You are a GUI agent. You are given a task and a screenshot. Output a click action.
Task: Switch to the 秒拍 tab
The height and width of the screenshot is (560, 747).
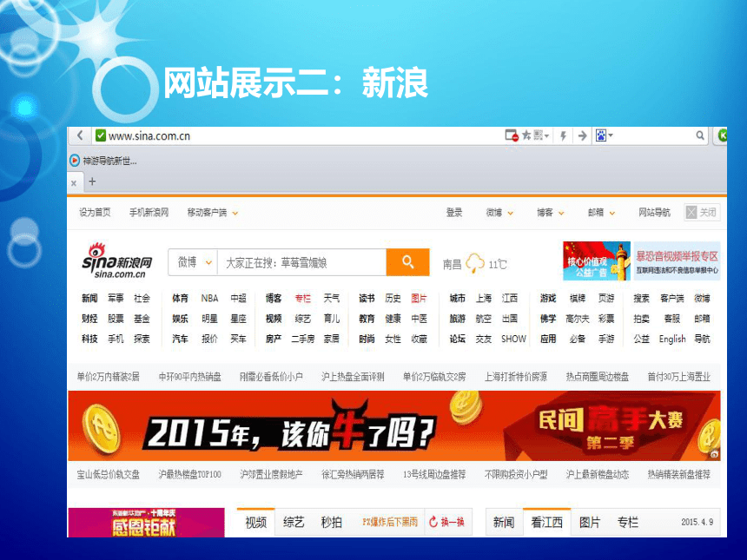pyautogui.click(x=332, y=523)
